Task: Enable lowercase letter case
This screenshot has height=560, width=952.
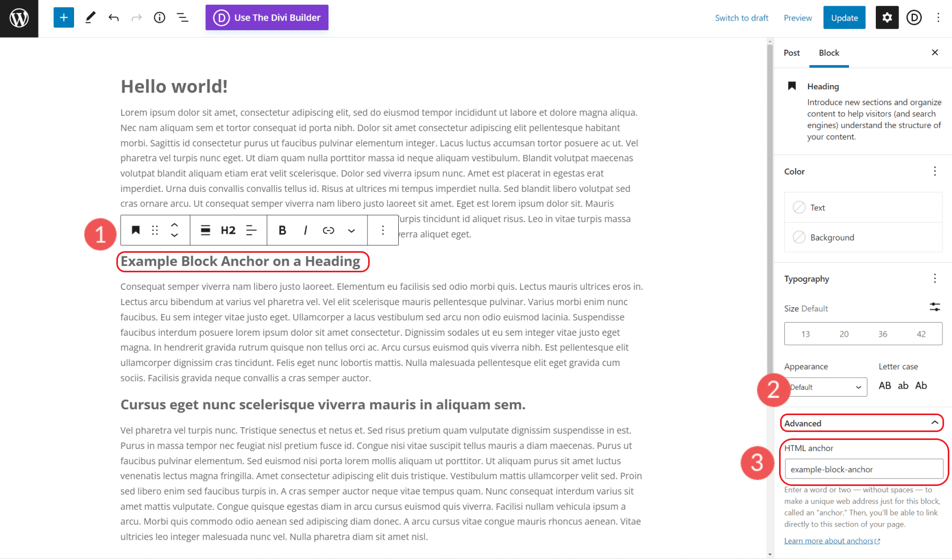Action: click(x=903, y=385)
